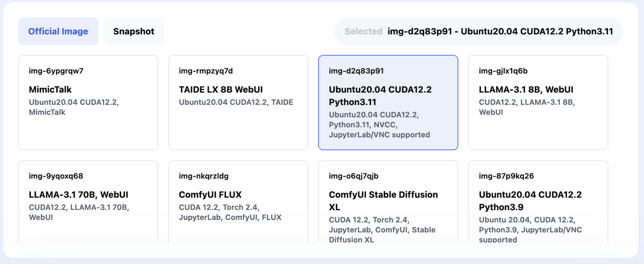Choose the TAIDE LX 8B WebUI card
Screen dimensions: 644x264
tap(238, 103)
